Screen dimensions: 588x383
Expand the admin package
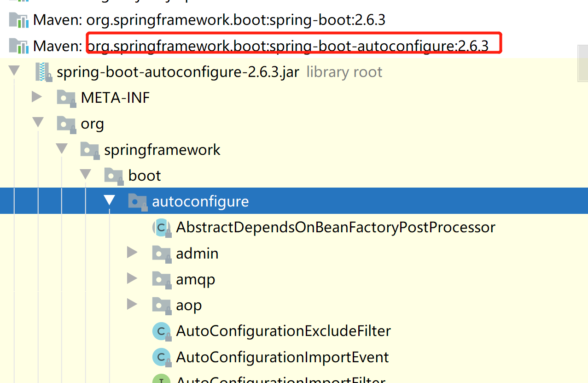pyautogui.click(x=132, y=252)
